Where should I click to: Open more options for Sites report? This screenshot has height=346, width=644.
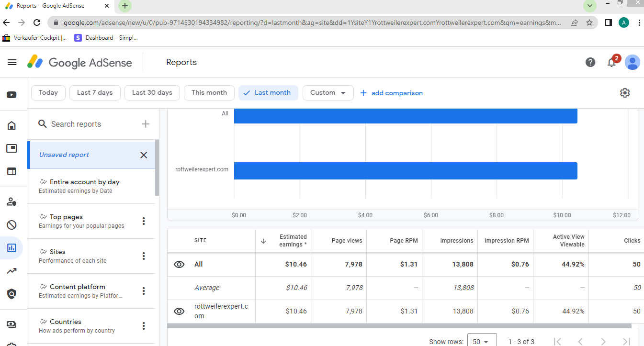[x=144, y=256]
